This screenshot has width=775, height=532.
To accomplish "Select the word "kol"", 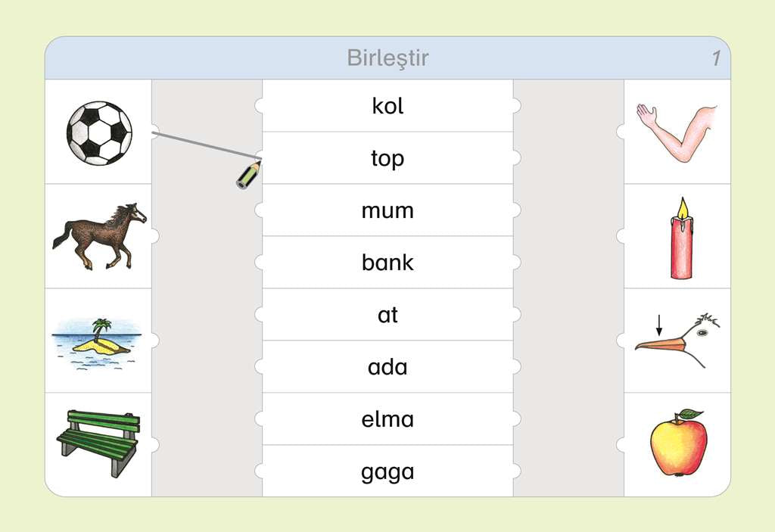I will pyautogui.click(x=387, y=106).
